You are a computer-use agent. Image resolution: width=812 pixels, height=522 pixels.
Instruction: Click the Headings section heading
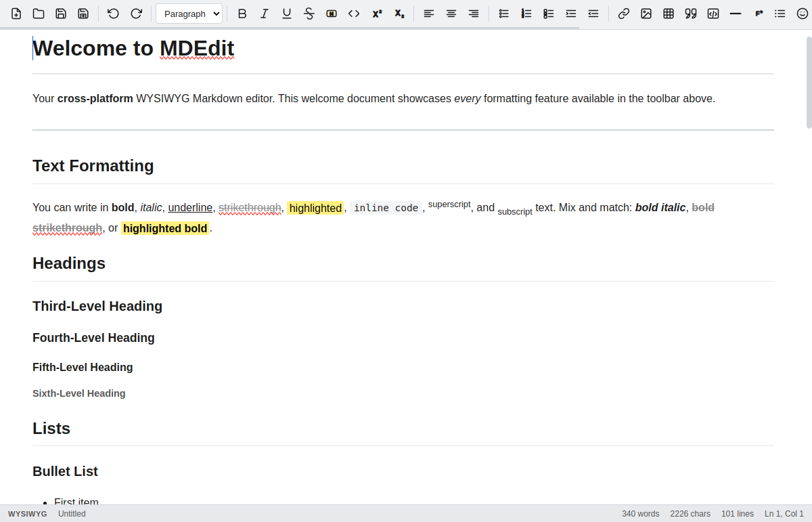tap(69, 263)
